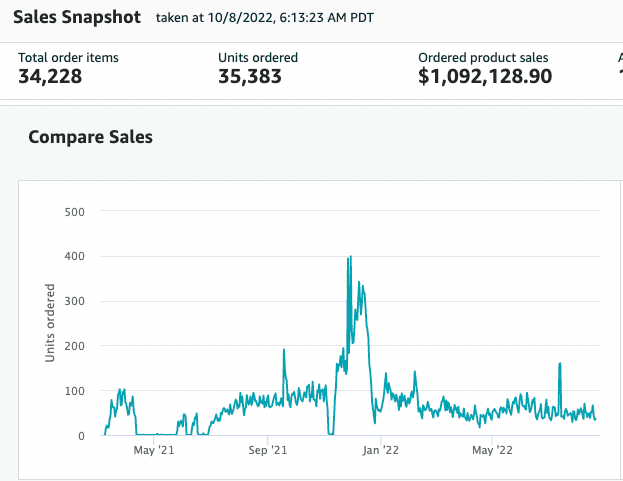Click the 35,383 units ordered value
623x481 pixels.
[x=250, y=77]
